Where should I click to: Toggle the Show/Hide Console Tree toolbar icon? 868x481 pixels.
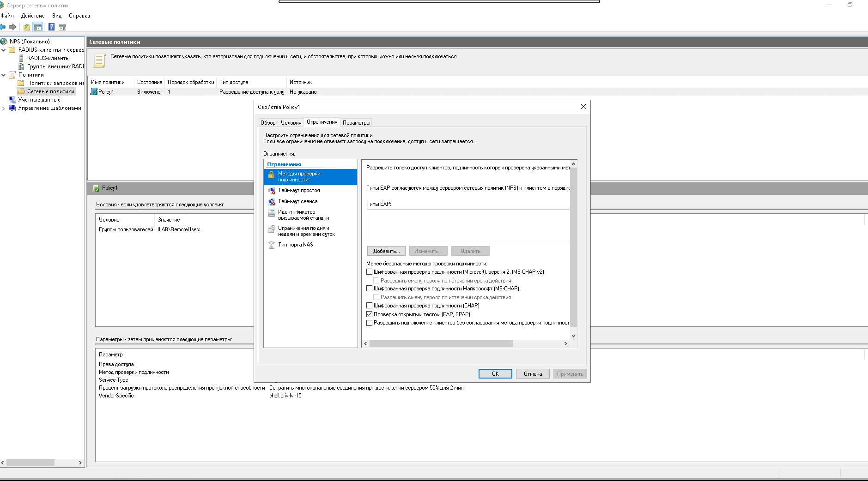pyautogui.click(x=38, y=27)
